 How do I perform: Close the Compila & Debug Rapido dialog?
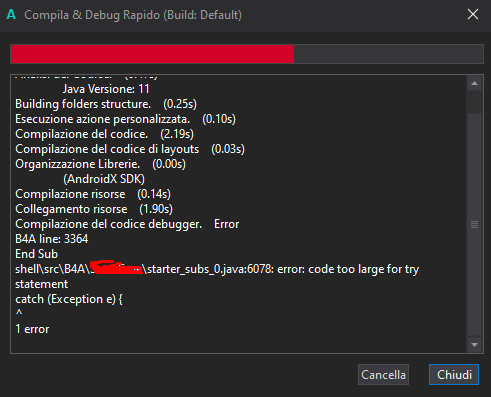click(473, 14)
